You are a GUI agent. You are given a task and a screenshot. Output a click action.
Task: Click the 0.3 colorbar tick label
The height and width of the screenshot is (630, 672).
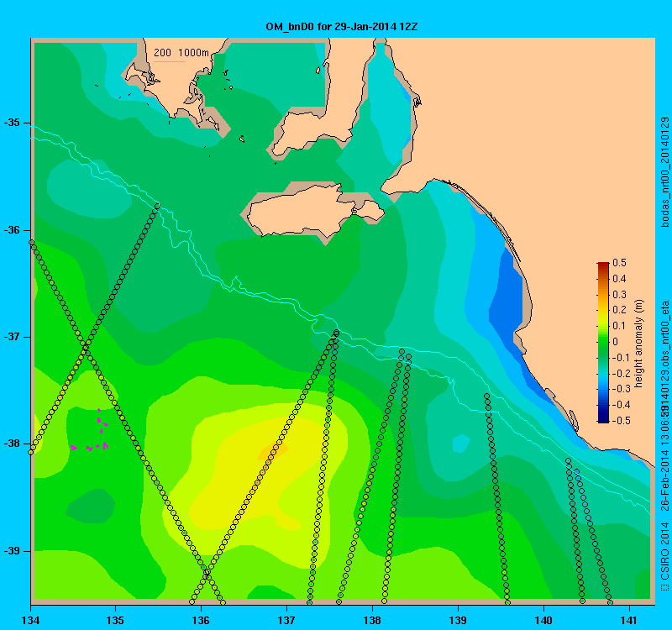(x=619, y=295)
